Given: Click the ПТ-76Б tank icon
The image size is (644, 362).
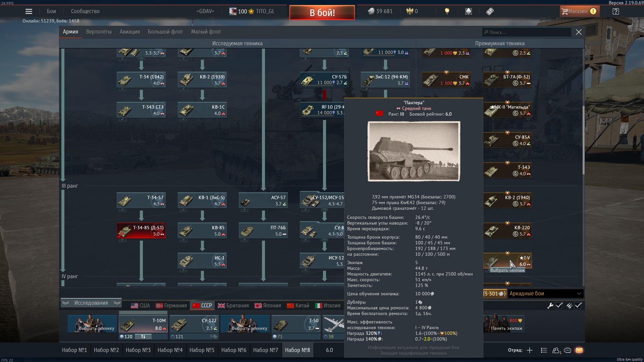Looking at the screenshot, I should 247,231.
